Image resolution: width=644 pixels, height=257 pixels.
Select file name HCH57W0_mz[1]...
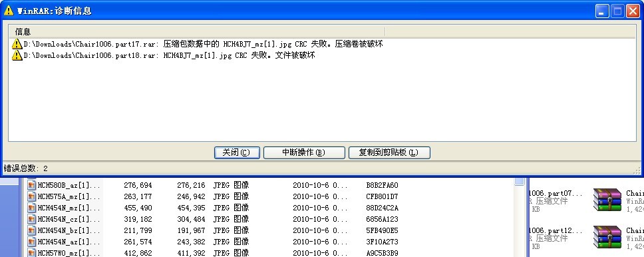[x=69, y=253]
